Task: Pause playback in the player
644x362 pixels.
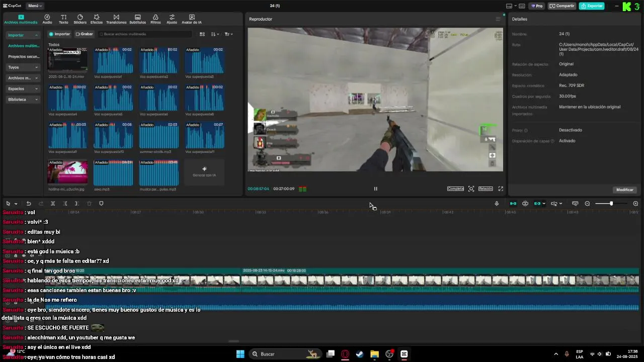Action: coord(375,189)
